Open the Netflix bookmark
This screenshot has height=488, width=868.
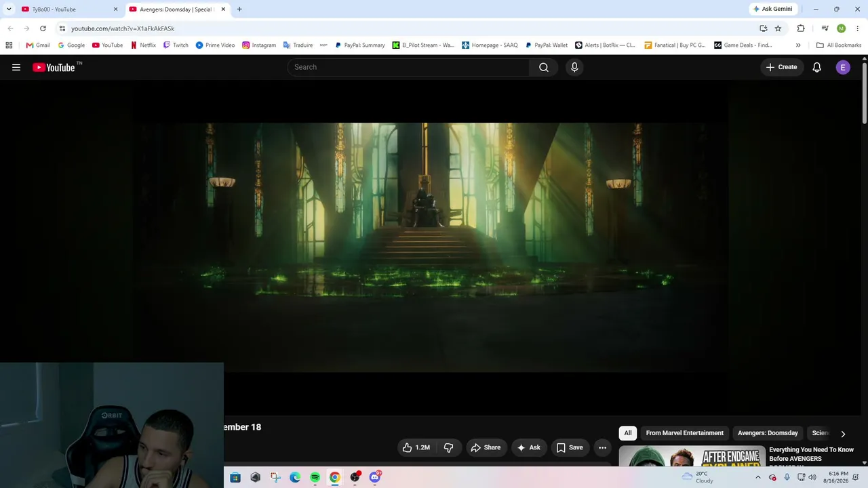tap(143, 45)
